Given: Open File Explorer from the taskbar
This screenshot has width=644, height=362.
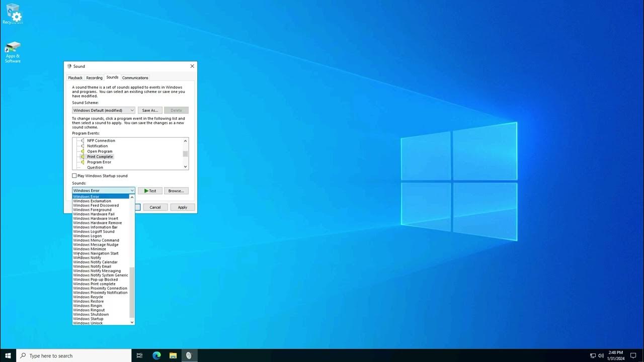Looking at the screenshot, I should pyautogui.click(x=173, y=355).
